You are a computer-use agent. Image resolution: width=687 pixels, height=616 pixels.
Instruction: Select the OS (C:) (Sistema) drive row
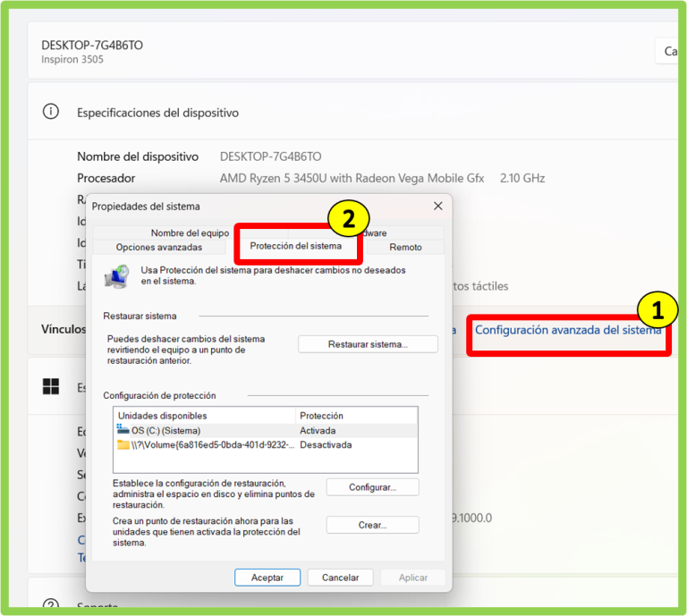coord(266,430)
